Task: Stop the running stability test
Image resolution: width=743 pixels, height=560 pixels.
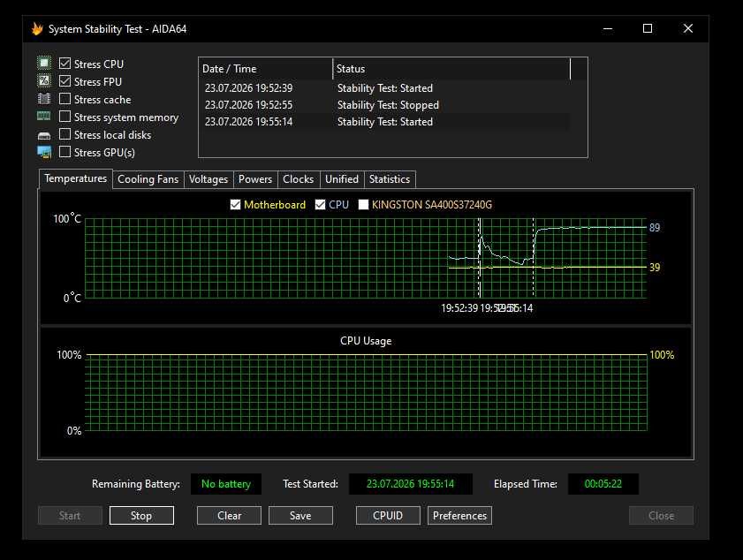Action: [141, 516]
